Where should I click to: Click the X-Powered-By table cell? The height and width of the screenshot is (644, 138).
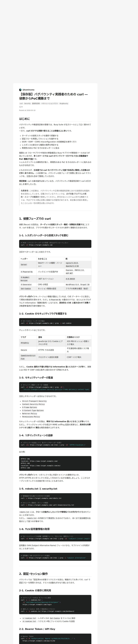pyautogui.click(x=28, y=272)
